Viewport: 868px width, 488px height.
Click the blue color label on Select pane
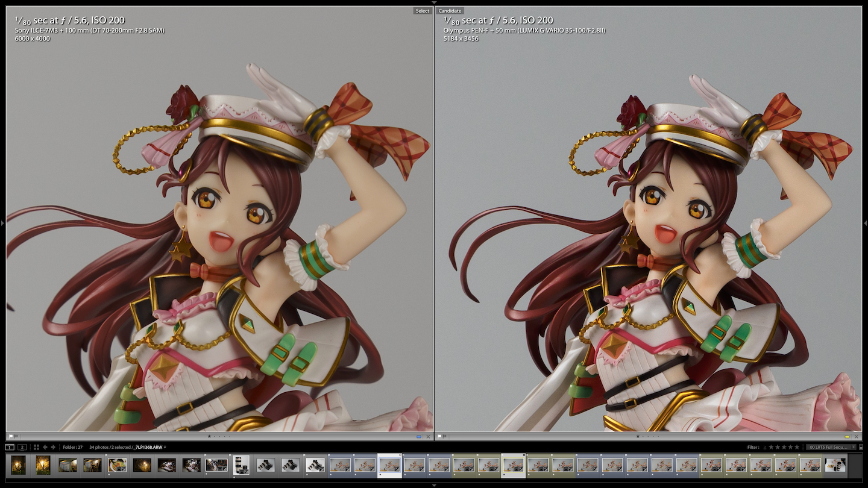click(x=419, y=437)
